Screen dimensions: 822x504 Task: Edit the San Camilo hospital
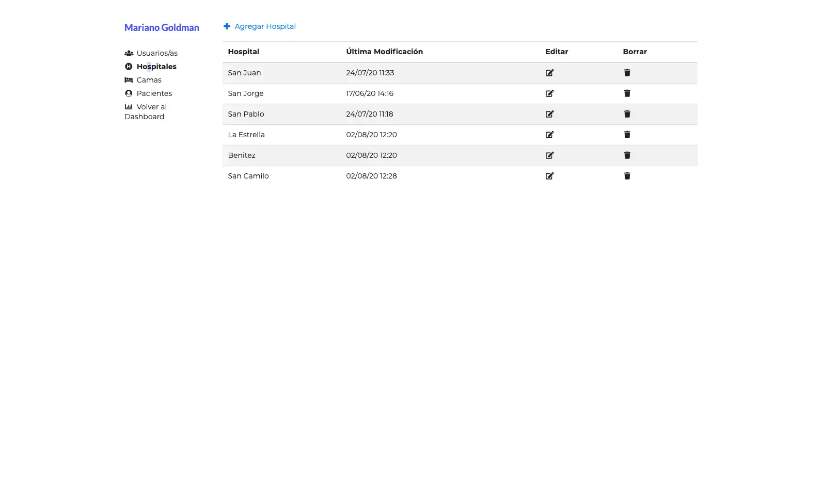[549, 176]
